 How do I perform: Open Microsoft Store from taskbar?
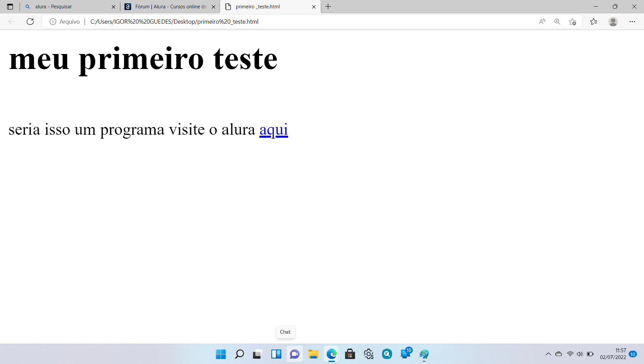[350, 354]
